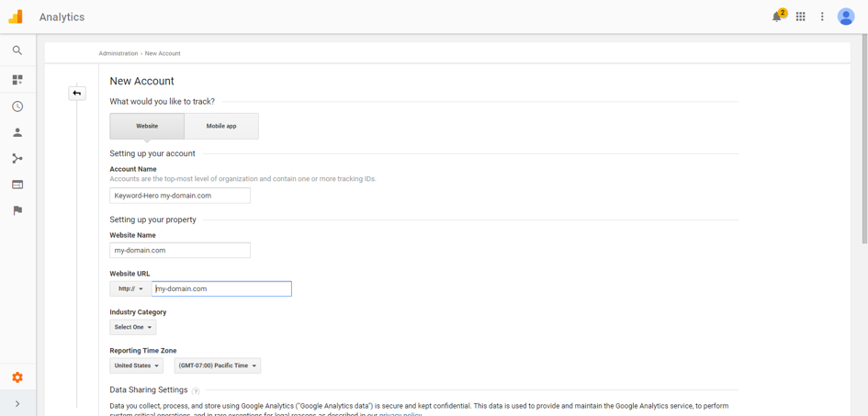Click the Account Name input field
The image size is (868, 416).
pyautogui.click(x=180, y=196)
